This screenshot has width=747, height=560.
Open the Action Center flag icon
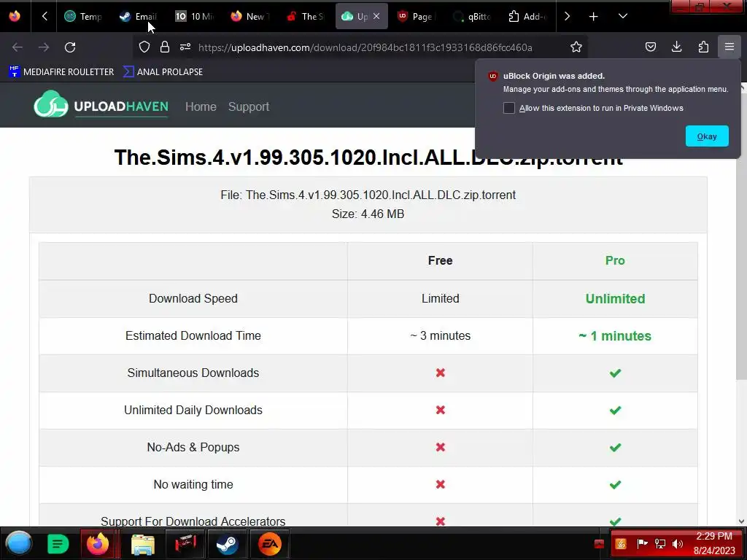(x=642, y=543)
